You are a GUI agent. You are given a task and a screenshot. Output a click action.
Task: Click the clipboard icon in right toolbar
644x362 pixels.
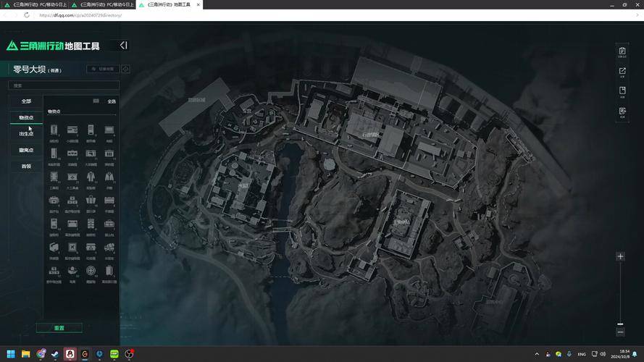(622, 51)
